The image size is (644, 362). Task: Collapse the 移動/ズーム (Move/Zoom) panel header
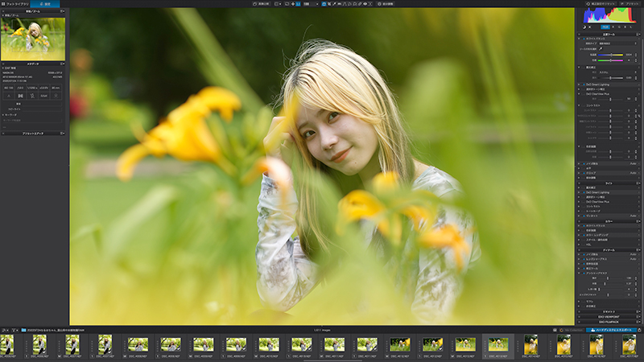pos(33,11)
